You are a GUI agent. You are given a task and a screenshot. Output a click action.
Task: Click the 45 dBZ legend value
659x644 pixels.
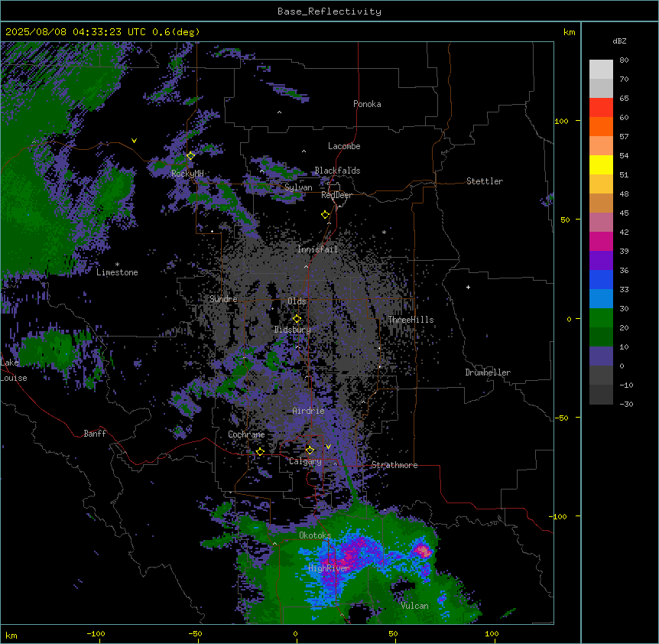click(624, 213)
